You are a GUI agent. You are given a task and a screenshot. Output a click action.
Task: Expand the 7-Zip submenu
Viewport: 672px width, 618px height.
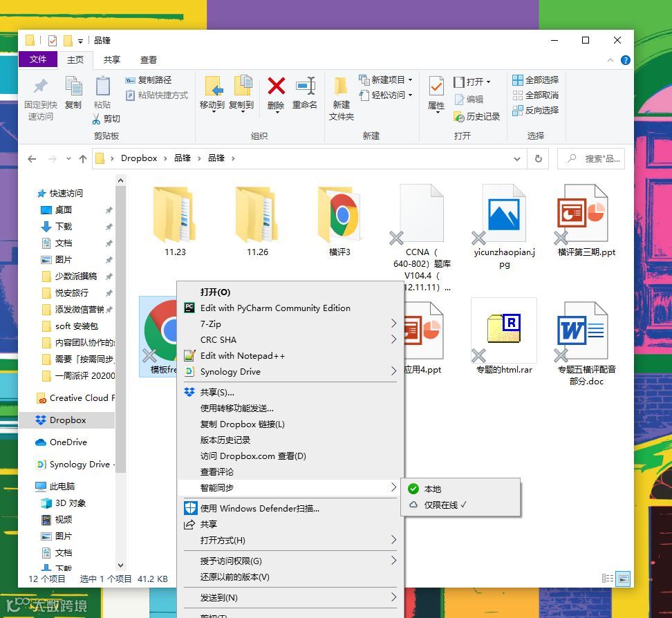(x=290, y=324)
